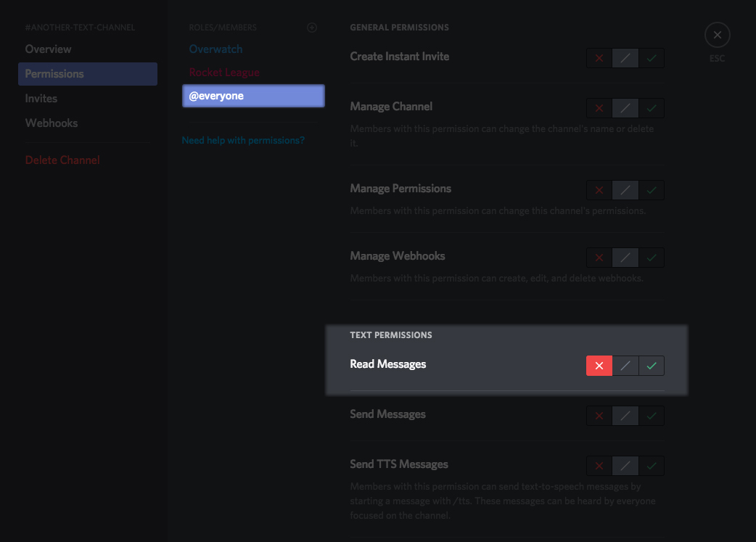Deny Send TTS Messages with red X
The height and width of the screenshot is (542, 756).
[x=599, y=467]
